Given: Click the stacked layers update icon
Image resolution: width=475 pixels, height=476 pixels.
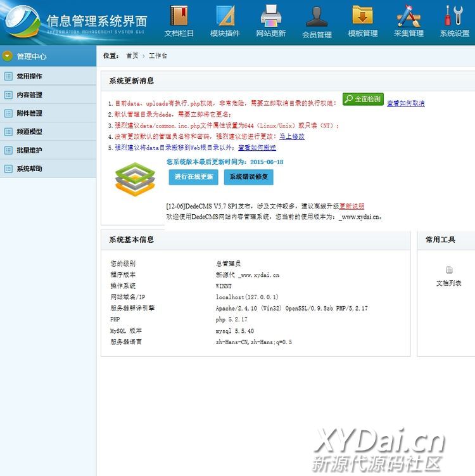Looking at the screenshot, I should [x=135, y=179].
